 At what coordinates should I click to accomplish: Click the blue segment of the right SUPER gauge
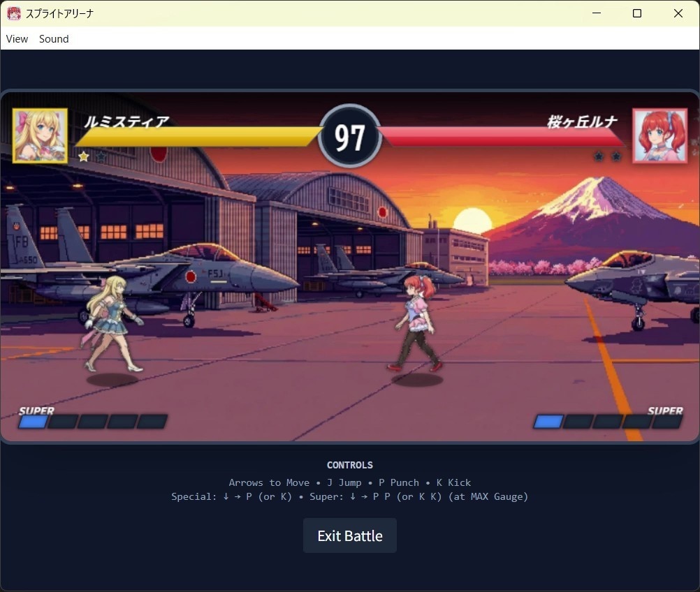(x=549, y=421)
